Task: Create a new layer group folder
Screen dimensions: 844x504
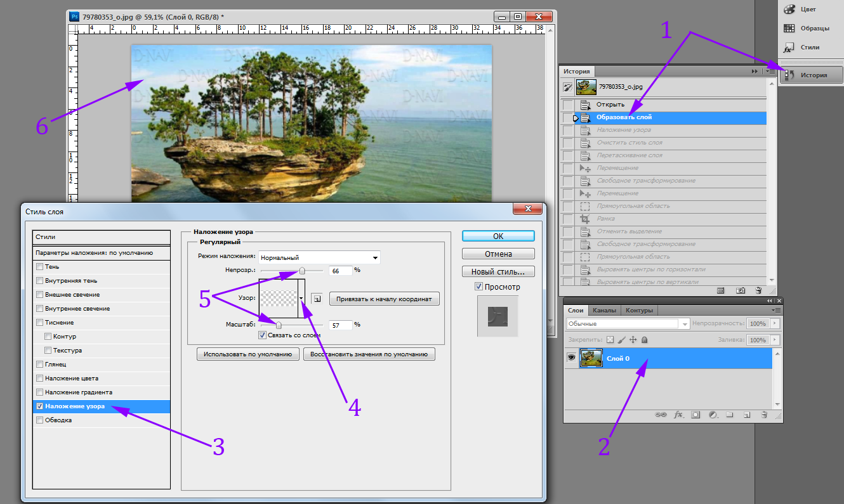Action: [x=730, y=415]
